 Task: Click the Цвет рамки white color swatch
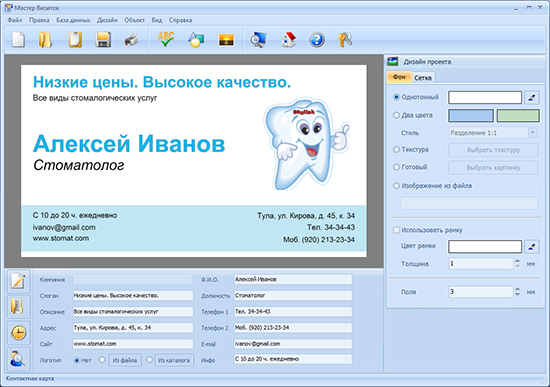click(x=485, y=247)
